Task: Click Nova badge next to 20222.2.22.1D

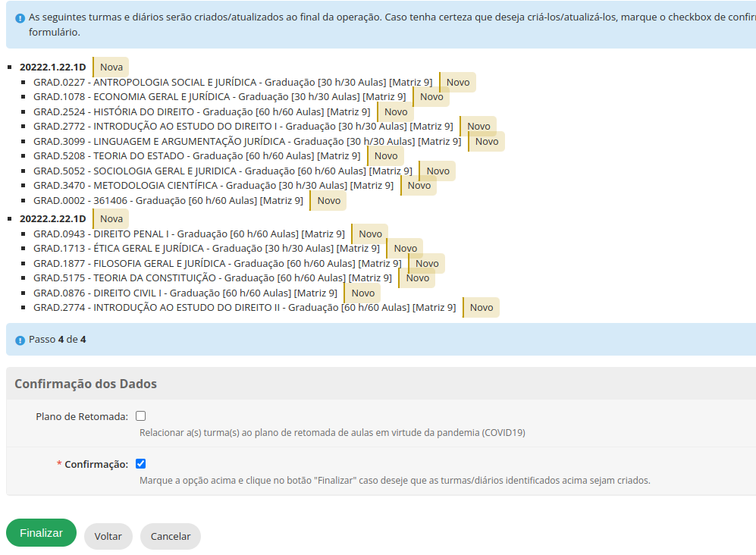Action: 111,218
